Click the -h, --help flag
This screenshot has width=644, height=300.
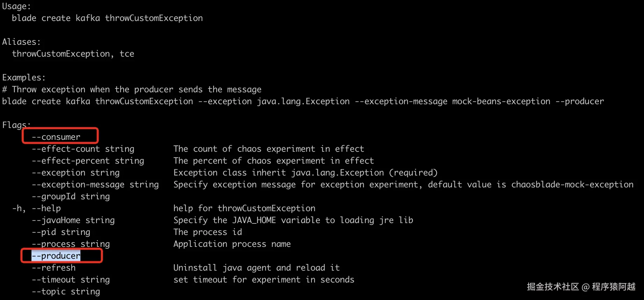(x=36, y=208)
